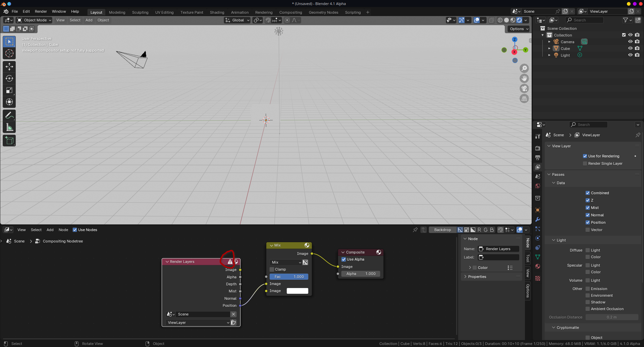Open the Tool sidebar tab
The image size is (644, 347).
coord(528,258)
